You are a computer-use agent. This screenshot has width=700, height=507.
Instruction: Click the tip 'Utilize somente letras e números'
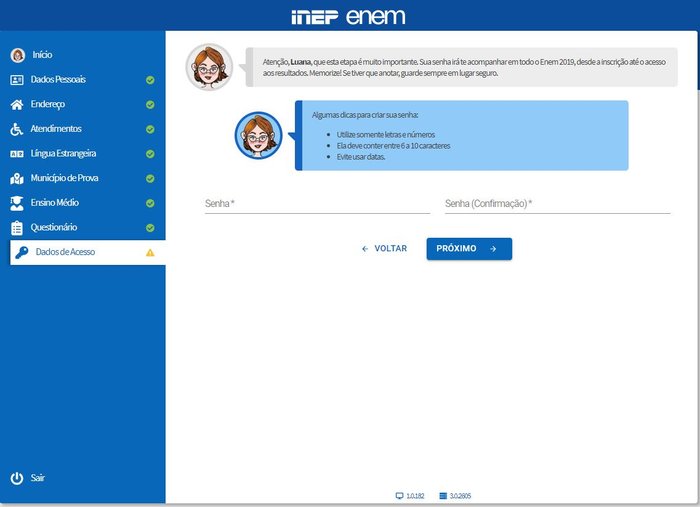point(386,134)
